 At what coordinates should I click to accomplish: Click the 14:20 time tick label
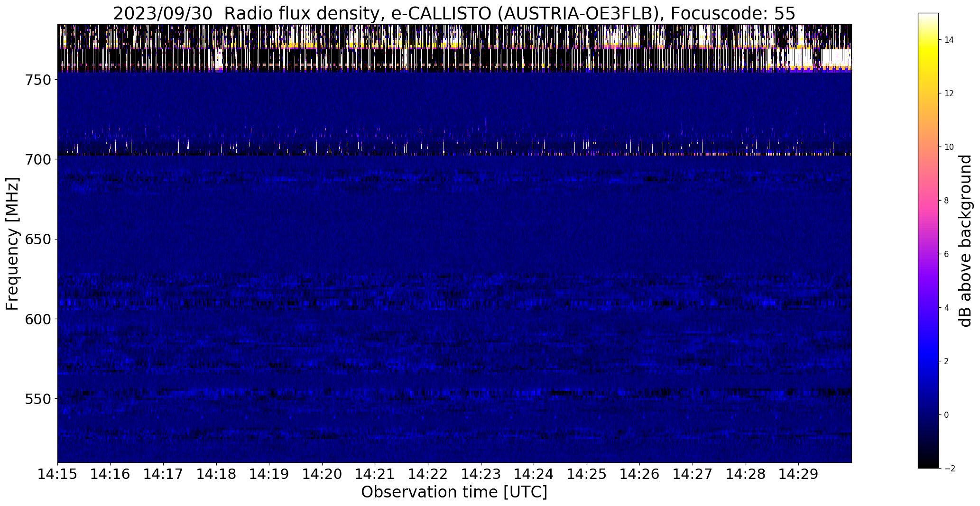tap(323, 474)
